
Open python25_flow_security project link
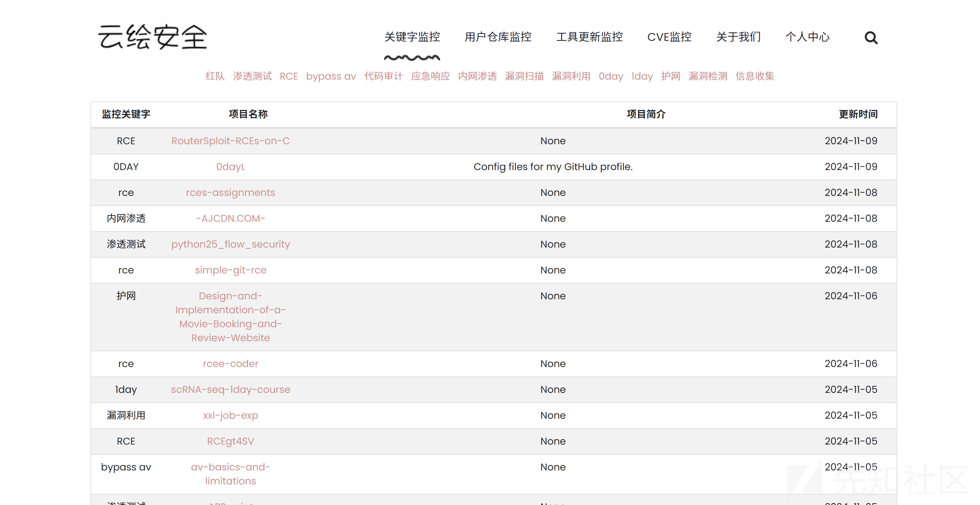point(230,244)
